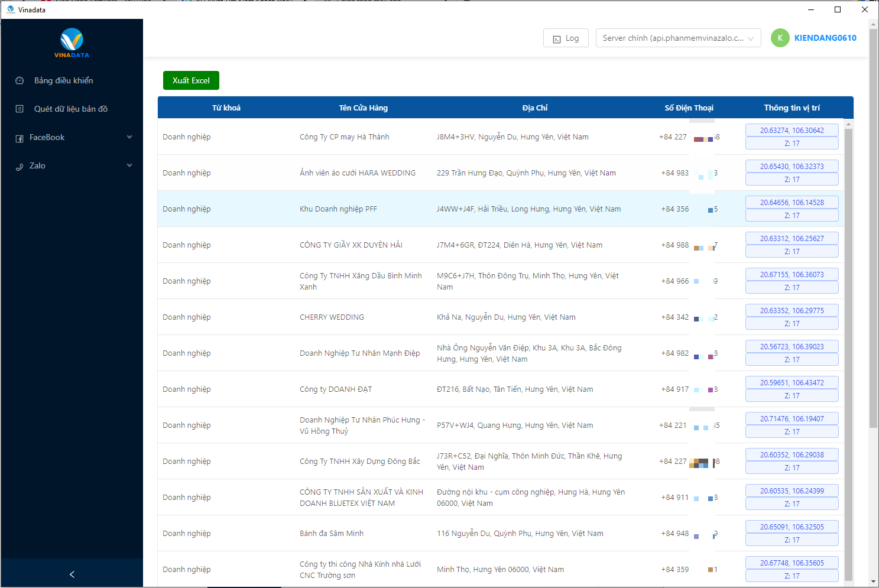
Task: Select Ảnh viện áo cưới HARA WEDDING cell
Action: tap(358, 173)
